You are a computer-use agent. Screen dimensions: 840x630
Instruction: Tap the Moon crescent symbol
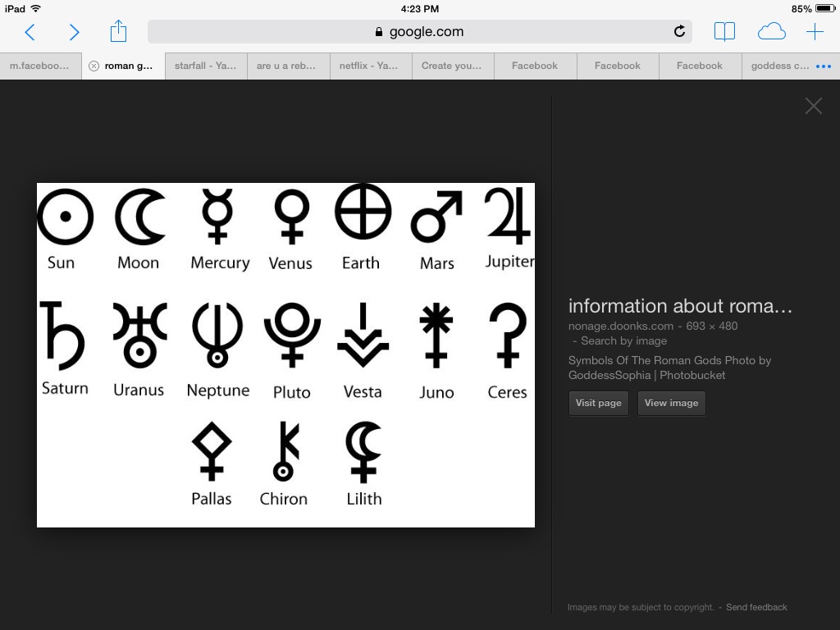[141, 217]
